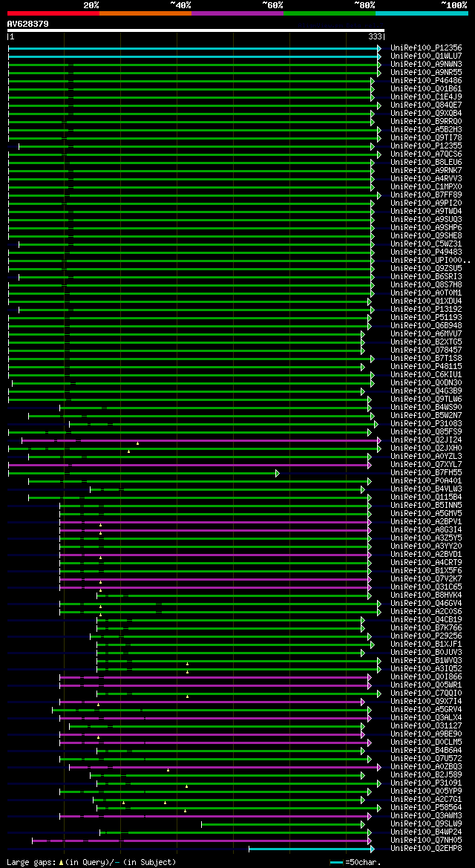Open the UniRef100_P12356 hit
The height and width of the screenshot is (868, 475).
(426, 48)
